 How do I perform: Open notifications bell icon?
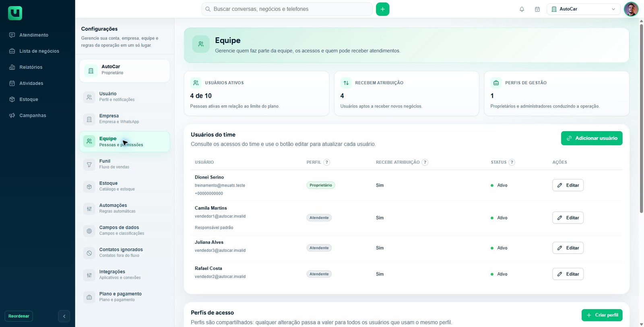pos(522,9)
